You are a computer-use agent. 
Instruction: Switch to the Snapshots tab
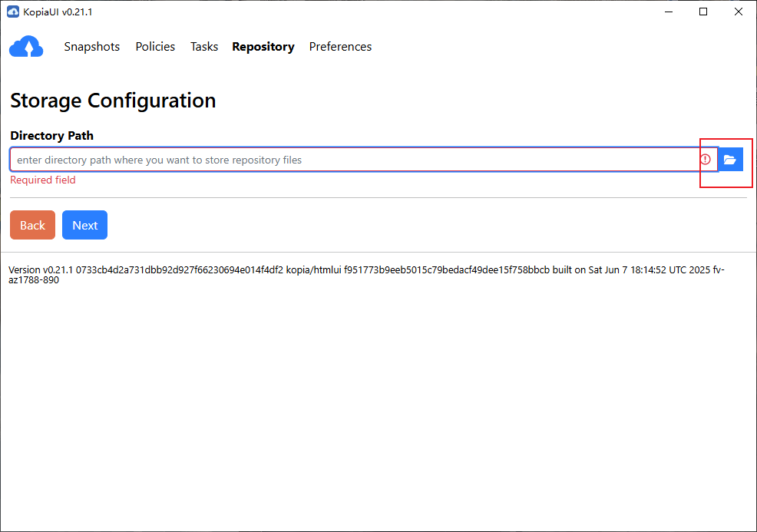(92, 47)
